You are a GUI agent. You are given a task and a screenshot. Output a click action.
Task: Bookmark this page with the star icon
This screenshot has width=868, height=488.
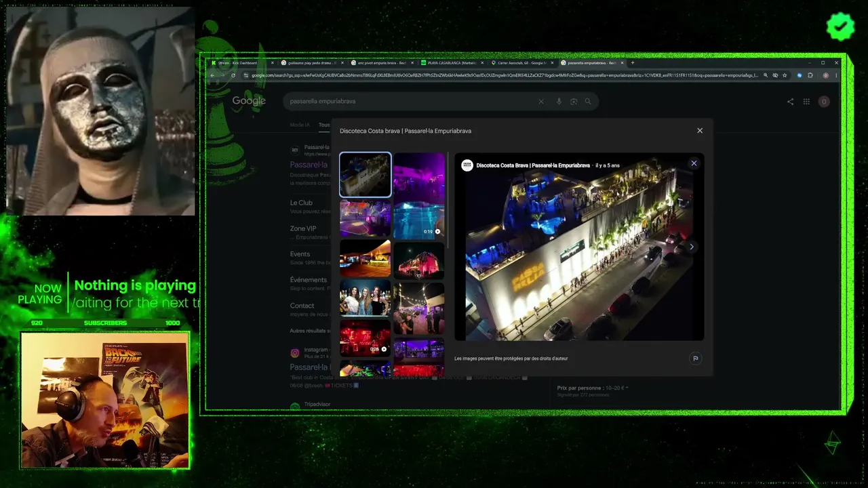click(785, 75)
